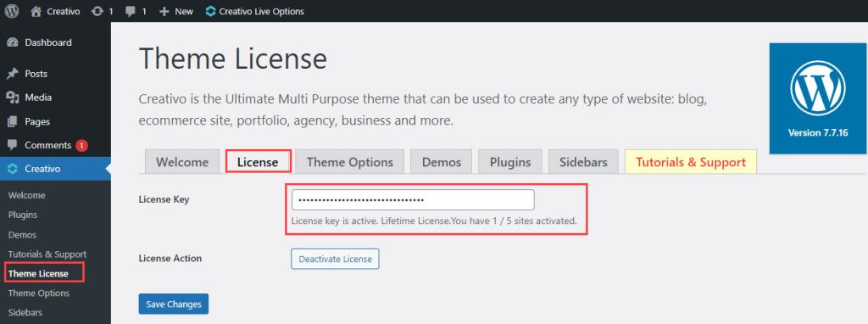868x324 pixels.
Task: Click the Theme License page heading
Action: (x=233, y=59)
